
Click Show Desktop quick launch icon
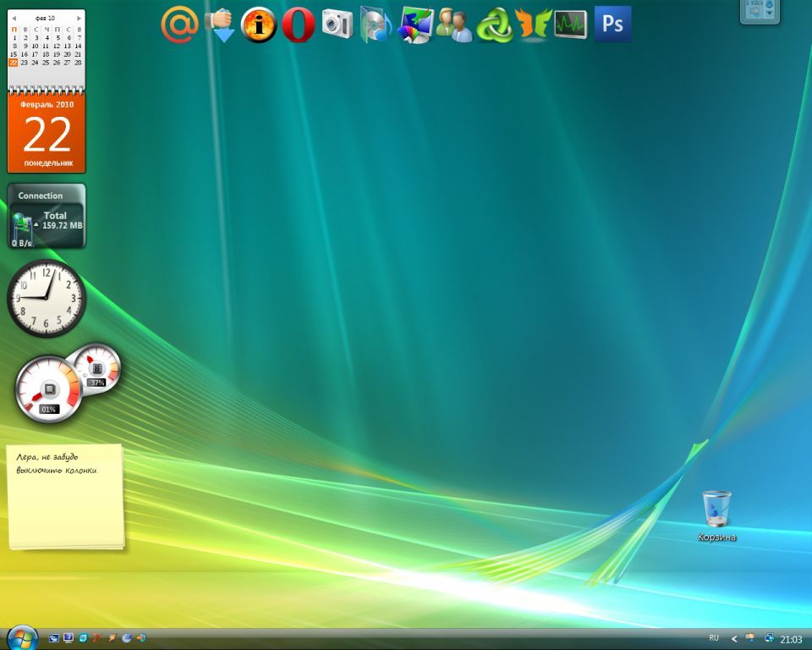[x=53, y=638]
